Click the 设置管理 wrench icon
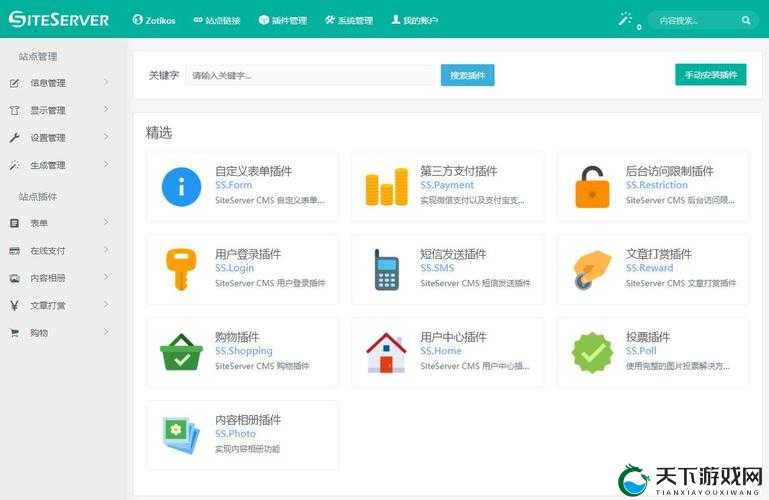 (15, 138)
